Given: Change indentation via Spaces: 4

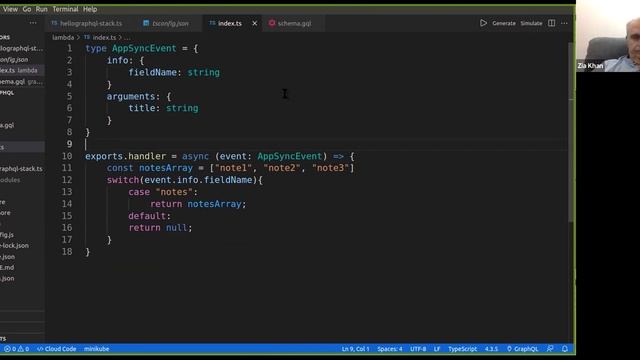Looking at the screenshot, I should coord(389,349).
